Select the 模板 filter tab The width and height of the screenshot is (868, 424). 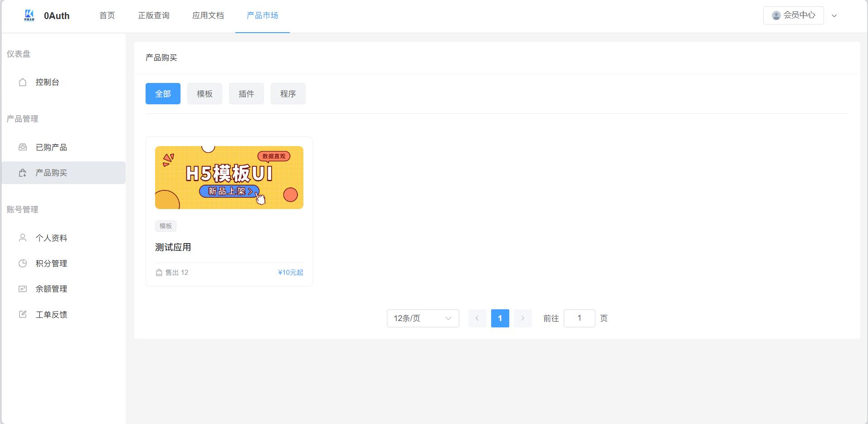[205, 93]
